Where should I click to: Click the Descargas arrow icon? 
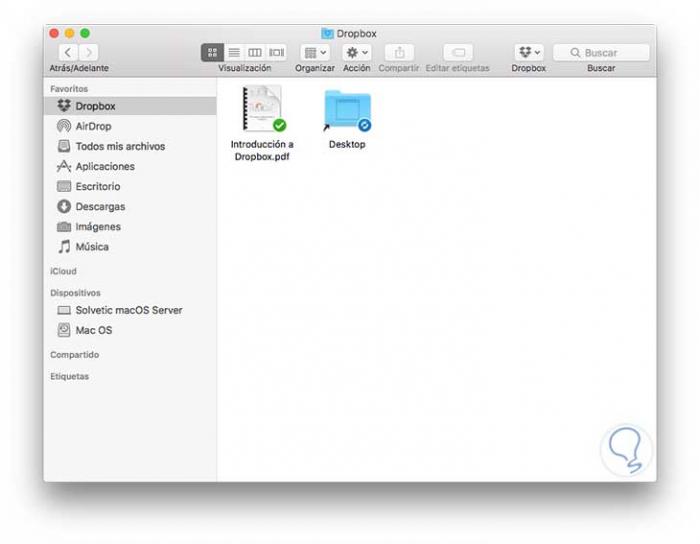click(x=64, y=206)
